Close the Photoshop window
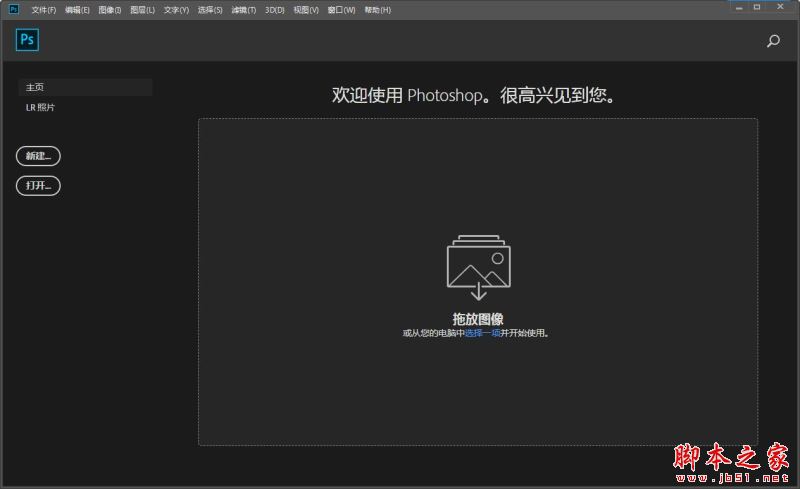The height and width of the screenshot is (489, 800). [781, 7]
